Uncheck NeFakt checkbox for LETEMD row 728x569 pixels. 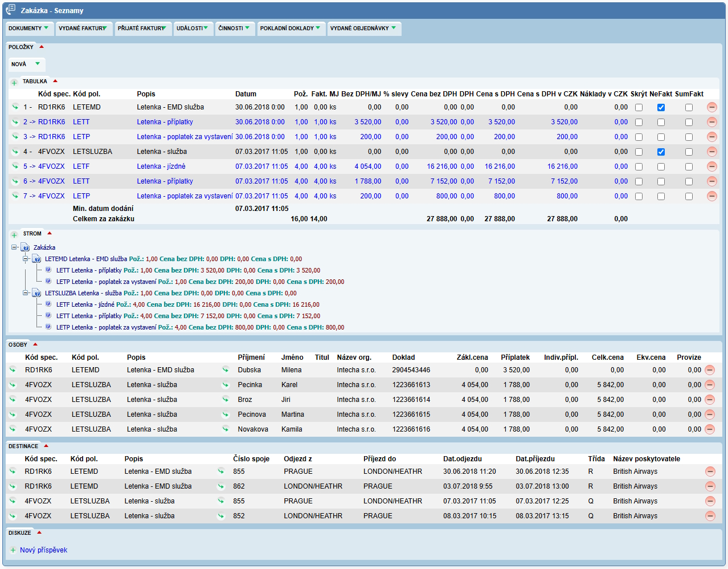661,107
